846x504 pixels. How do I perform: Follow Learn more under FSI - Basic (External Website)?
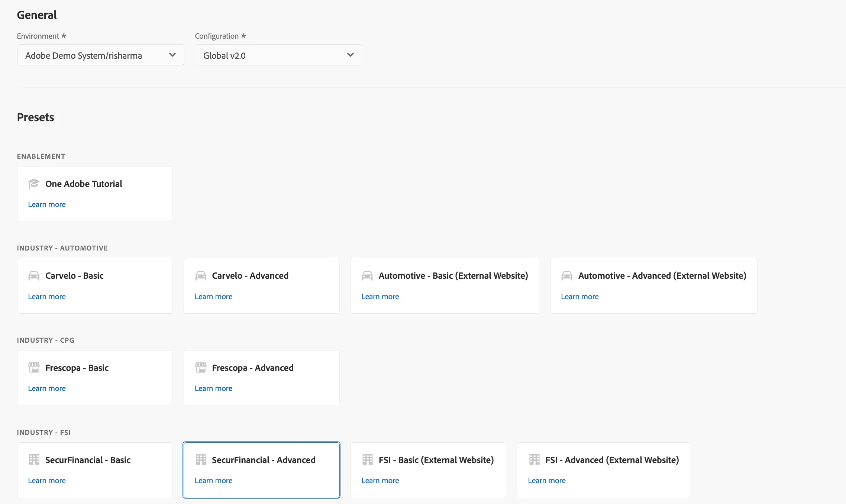click(x=380, y=481)
